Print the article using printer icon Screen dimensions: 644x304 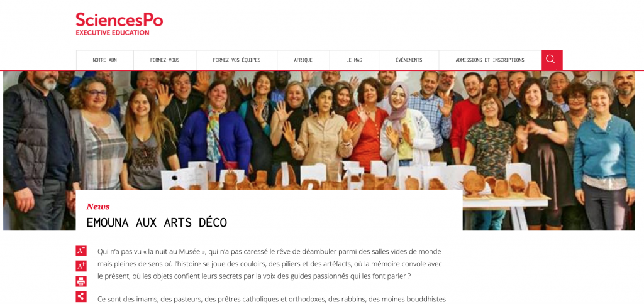coord(81,281)
